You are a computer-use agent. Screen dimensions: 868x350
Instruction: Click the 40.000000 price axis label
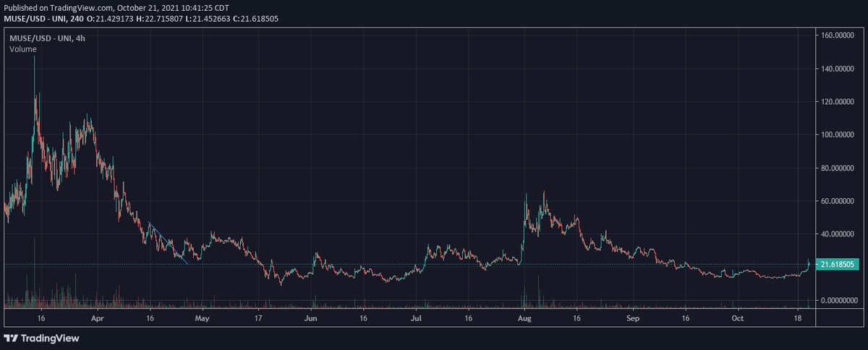839,234
